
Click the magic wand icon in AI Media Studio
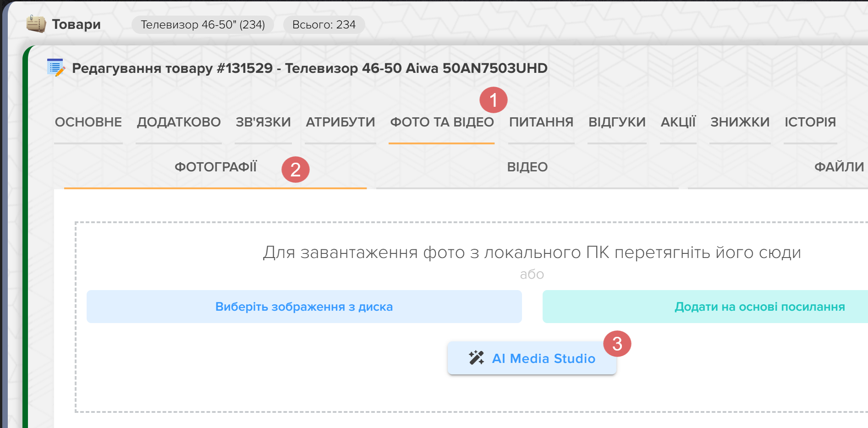(477, 358)
